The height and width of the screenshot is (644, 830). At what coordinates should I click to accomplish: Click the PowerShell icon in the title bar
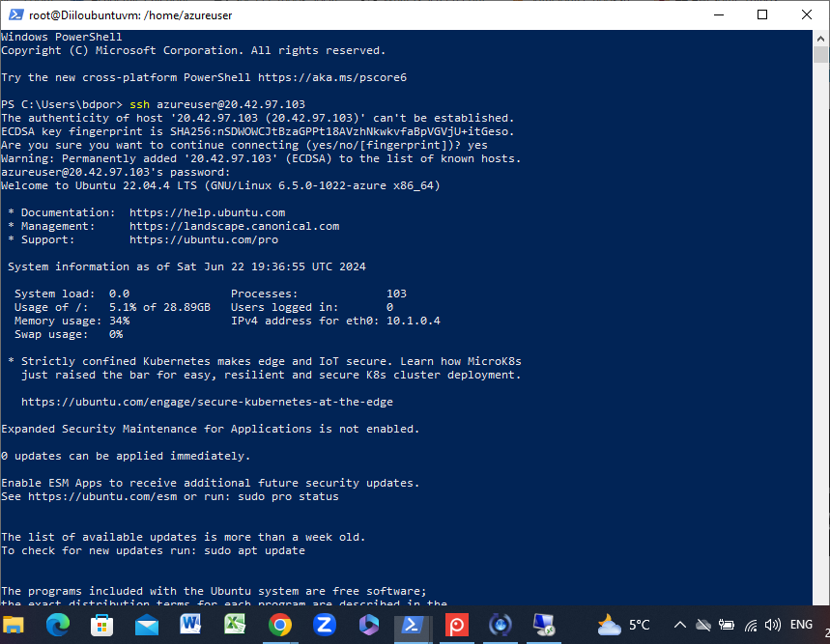(x=15, y=14)
